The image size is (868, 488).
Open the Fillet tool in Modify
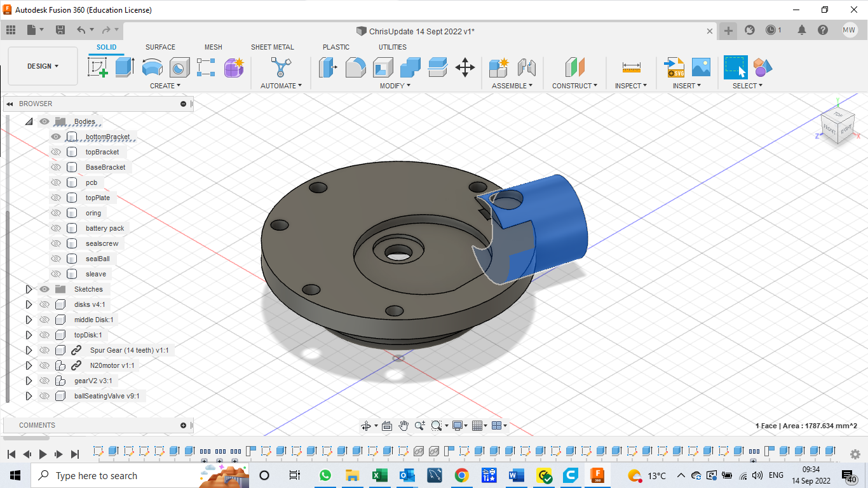[355, 67]
